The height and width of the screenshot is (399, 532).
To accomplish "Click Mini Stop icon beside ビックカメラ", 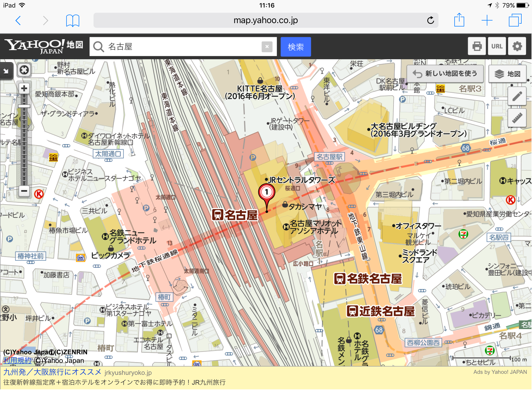I will 81,258.
